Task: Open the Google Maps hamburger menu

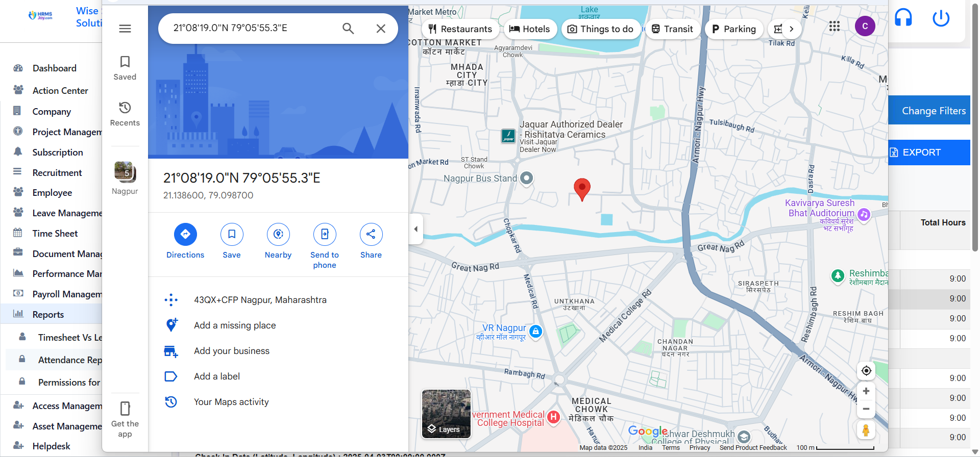Action: point(125,29)
